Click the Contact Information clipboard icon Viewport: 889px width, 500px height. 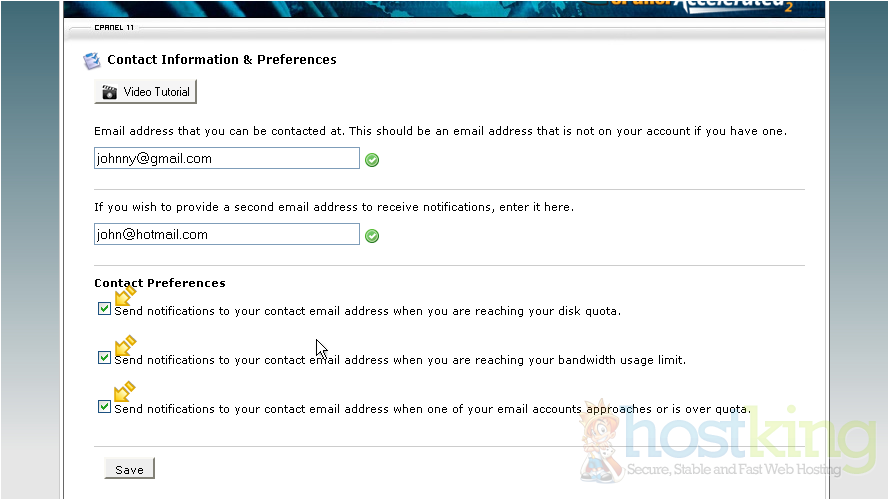coord(92,61)
